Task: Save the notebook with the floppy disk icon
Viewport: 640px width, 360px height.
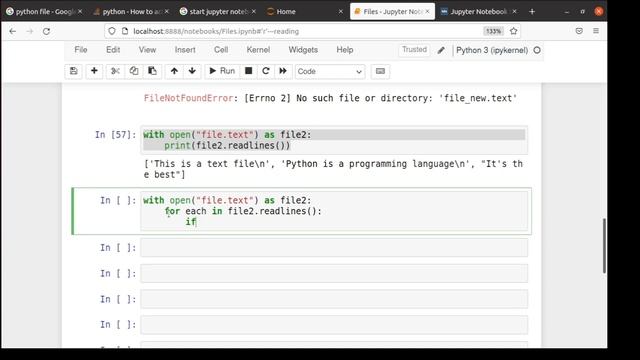Action: pos(73,71)
